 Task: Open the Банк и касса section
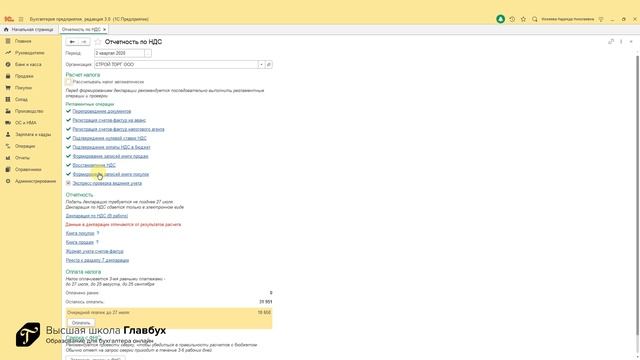click(28, 64)
